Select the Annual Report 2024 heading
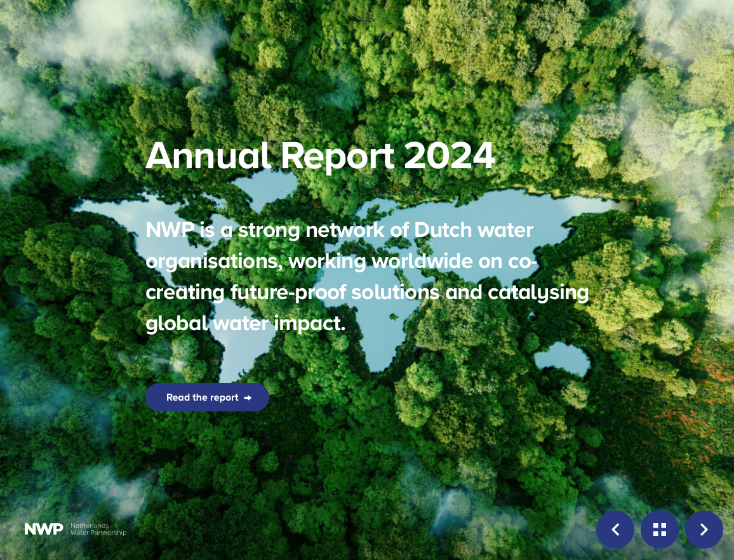Image resolution: width=734 pixels, height=560 pixels. [x=320, y=156]
